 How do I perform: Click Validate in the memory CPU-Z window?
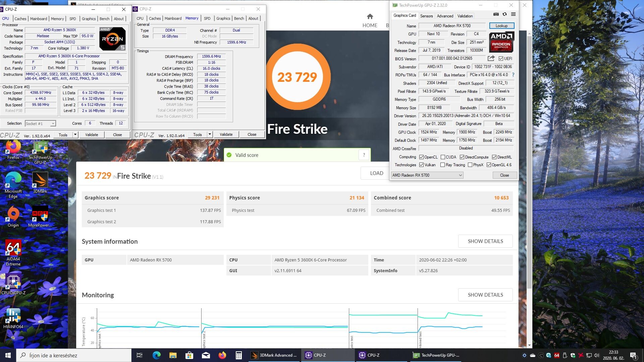[x=226, y=135]
